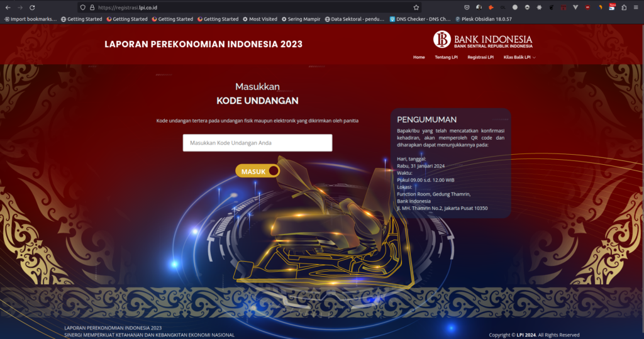The height and width of the screenshot is (339, 644).
Task: Open the Firefox hamburger application menu
Action: [x=636, y=8]
